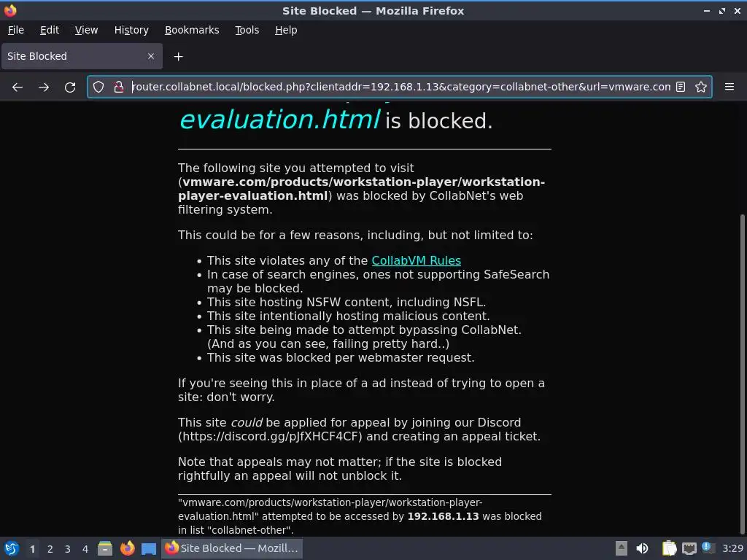747x560 pixels.
Task: Maximize the Firefox window
Action: (722, 10)
